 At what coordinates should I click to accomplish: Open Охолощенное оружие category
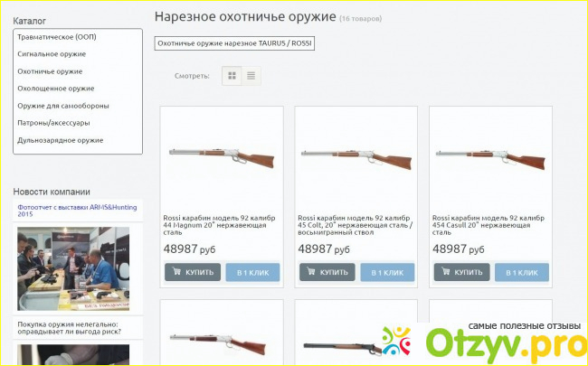(56, 89)
